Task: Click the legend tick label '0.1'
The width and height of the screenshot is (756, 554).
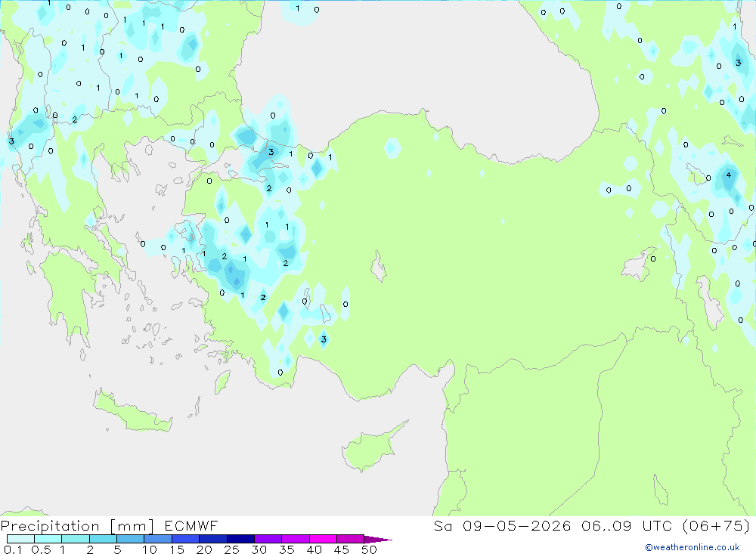Action: (13, 549)
